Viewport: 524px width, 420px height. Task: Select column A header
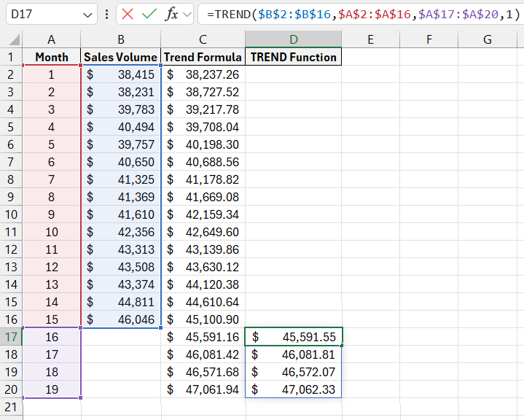pyautogui.click(x=52, y=39)
